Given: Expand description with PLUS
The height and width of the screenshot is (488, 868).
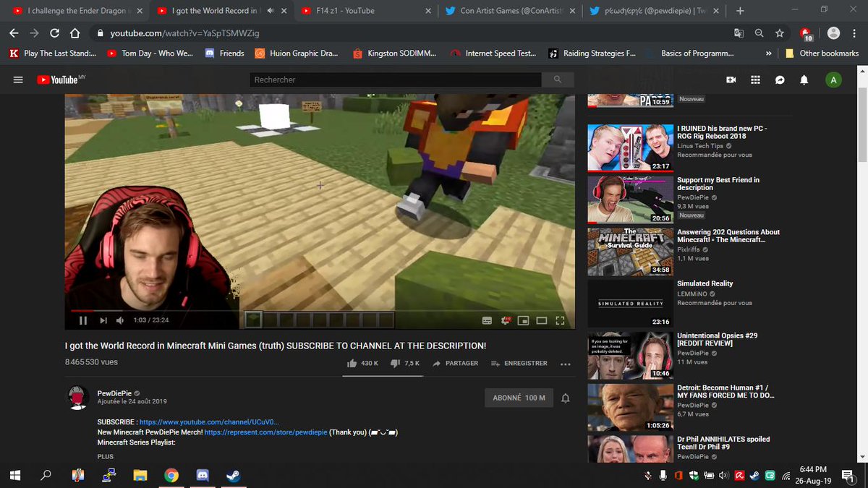Looking at the screenshot, I should tap(106, 457).
